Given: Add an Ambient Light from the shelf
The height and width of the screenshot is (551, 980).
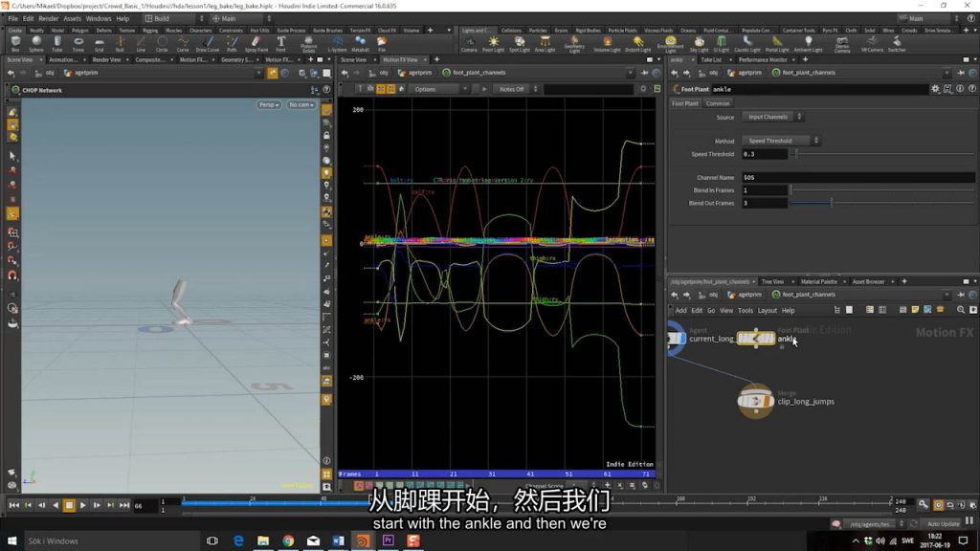Looking at the screenshot, I should pos(808,44).
